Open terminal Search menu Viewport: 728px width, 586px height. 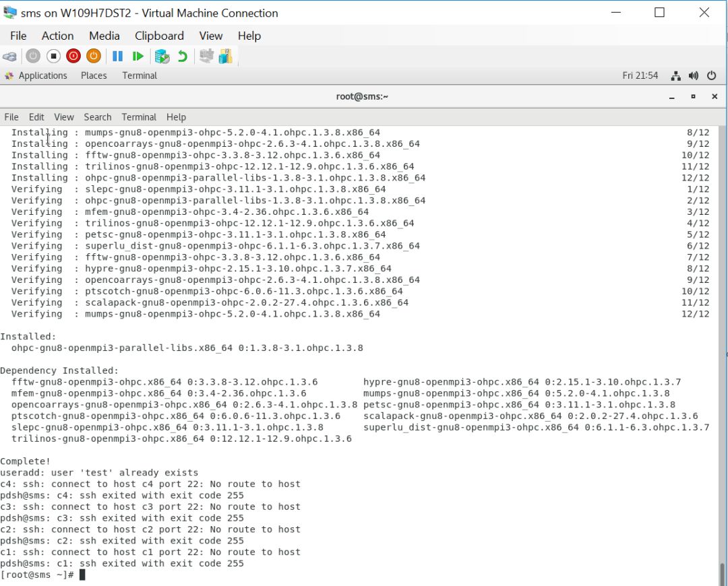coord(98,117)
